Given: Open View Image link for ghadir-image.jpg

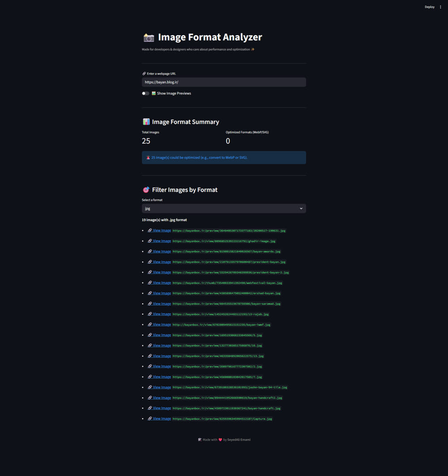Looking at the screenshot, I should pyautogui.click(x=159, y=241).
